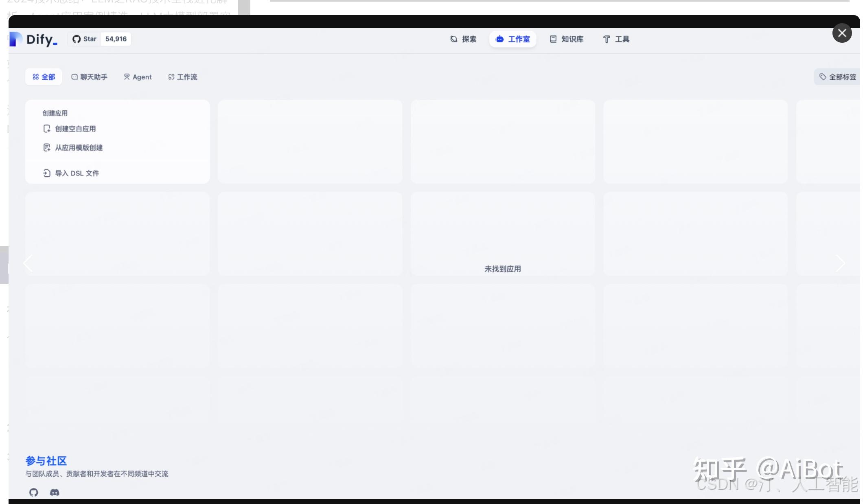Image resolution: width=865 pixels, height=504 pixels.
Task: Open 知识库 via its book icon
Action: (553, 39)
